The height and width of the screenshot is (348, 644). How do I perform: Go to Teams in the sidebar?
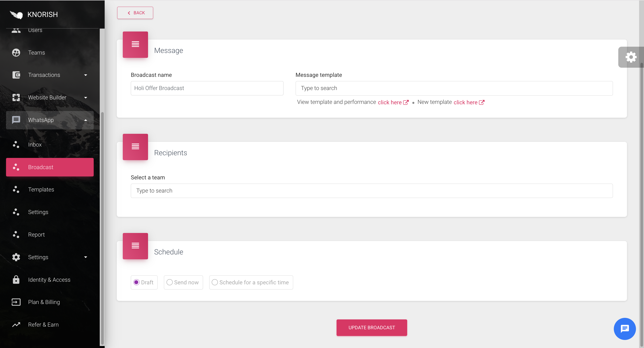pos(50,53)
